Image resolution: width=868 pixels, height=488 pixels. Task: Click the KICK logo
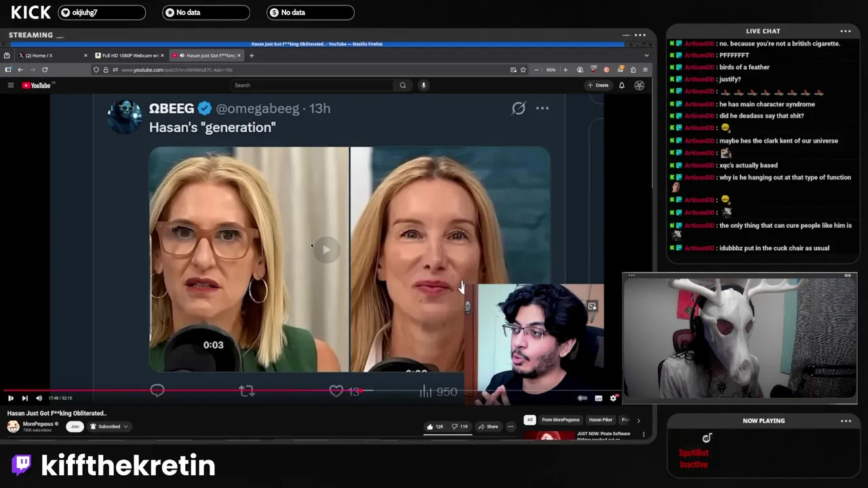pyautogui.click(x=31, y=12)
